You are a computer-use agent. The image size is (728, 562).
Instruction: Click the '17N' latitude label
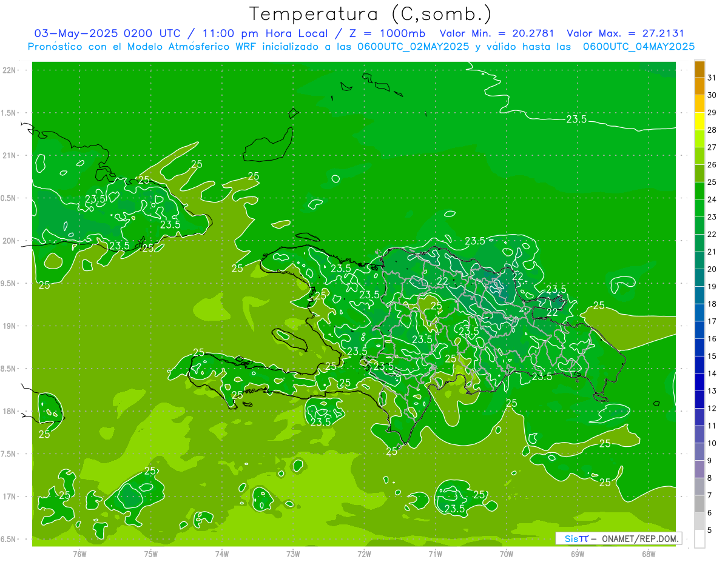tap(9, 497)
